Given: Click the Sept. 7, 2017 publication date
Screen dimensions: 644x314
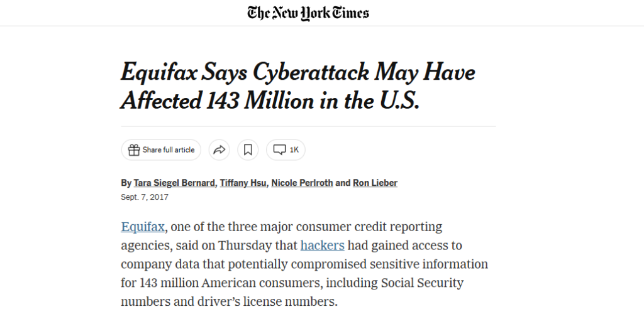Looking at the screenshot, I should [145, 197].
